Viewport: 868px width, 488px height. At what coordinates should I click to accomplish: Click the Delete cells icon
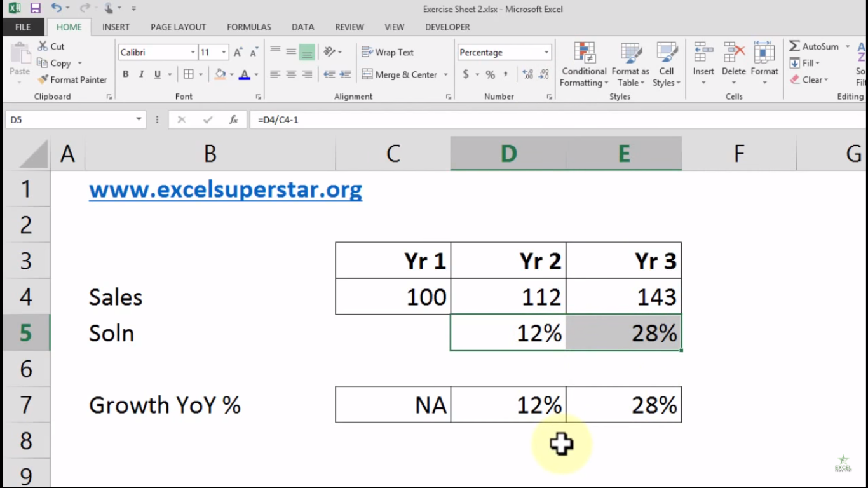tap(734, 53)
